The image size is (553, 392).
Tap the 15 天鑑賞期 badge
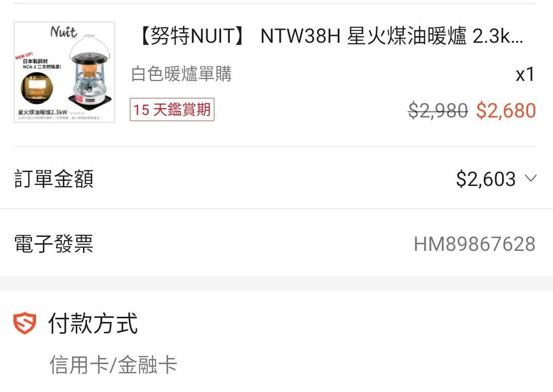click(172, 109)
